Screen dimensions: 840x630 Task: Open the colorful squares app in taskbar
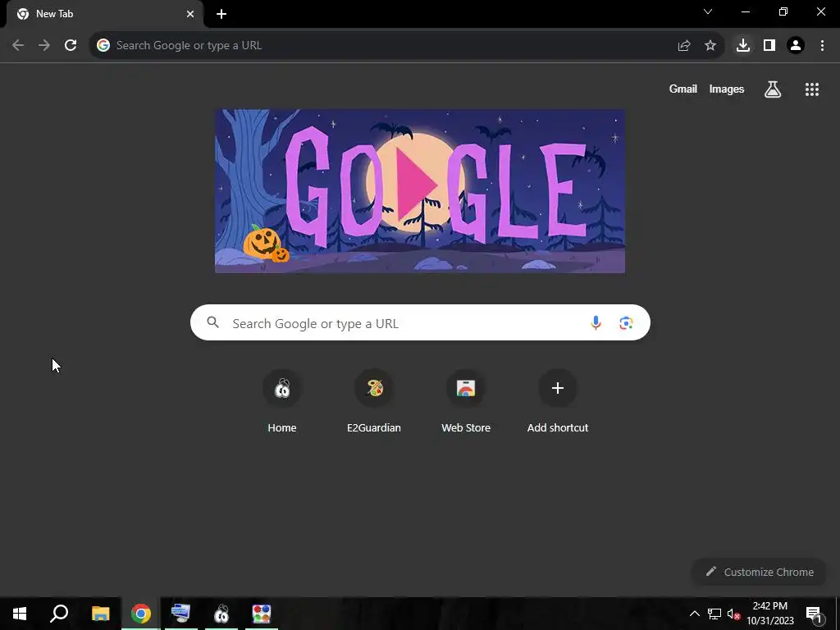tap(262, 614)
